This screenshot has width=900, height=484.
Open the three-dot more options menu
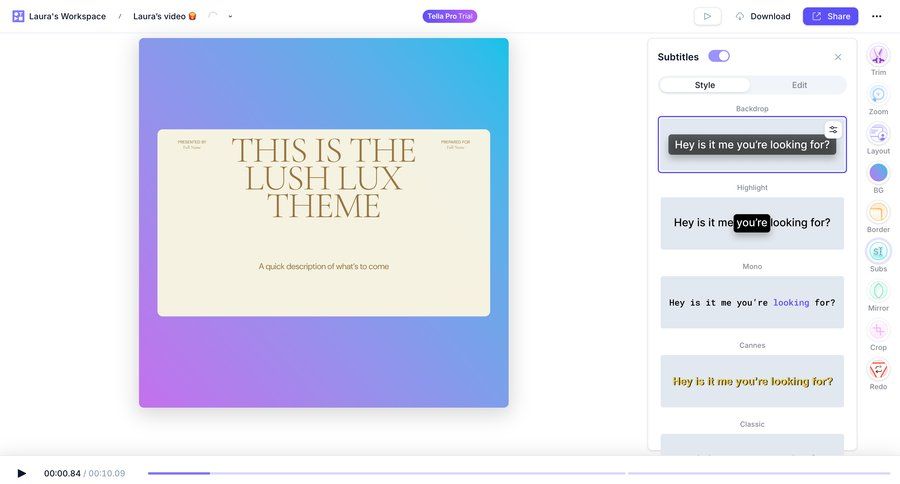[x=876, y=16]
